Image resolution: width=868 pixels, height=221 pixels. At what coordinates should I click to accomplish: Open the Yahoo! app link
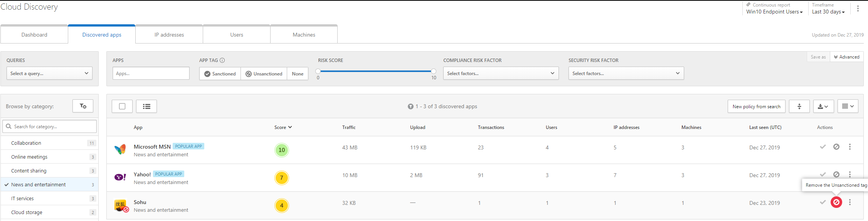point(142,174)
